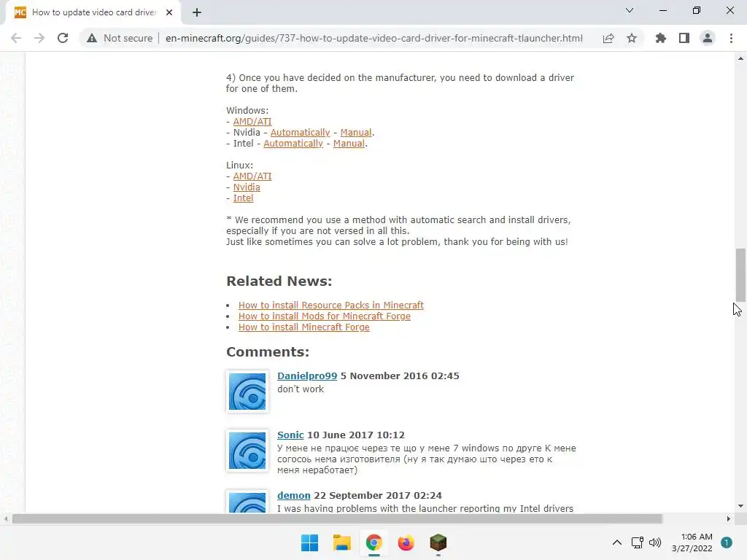Click Danielpro99's avatar image
Viewport: 747px width, 560px height.
coord(247,392)
